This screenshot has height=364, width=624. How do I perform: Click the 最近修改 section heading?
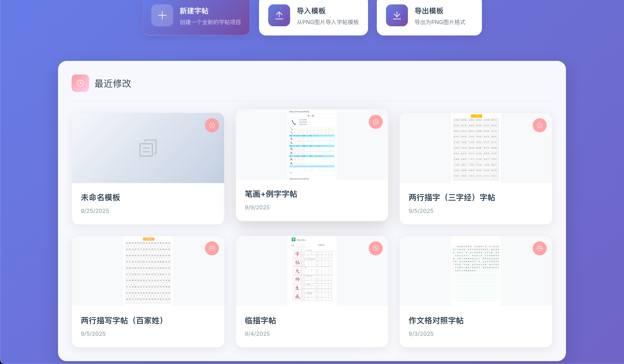(113, 83)
